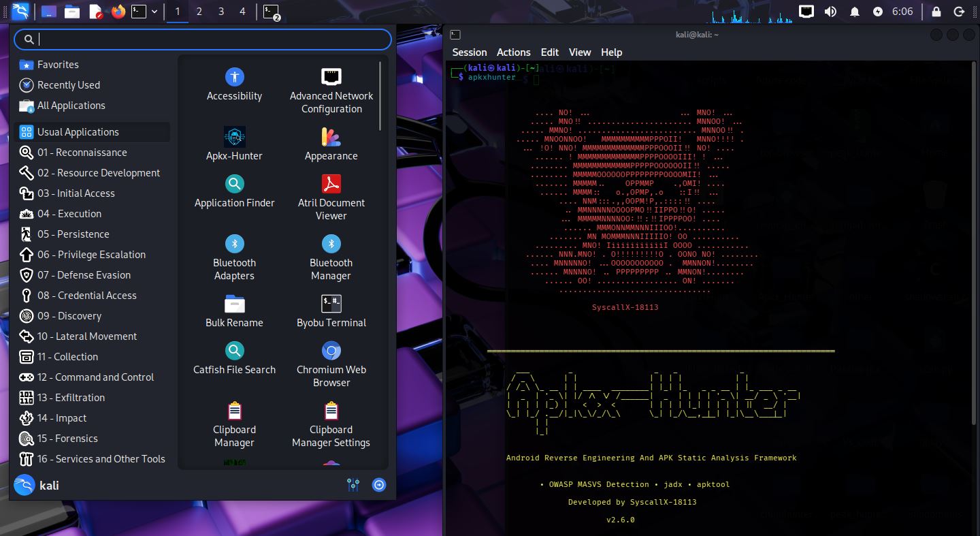
Task: Click the terminal taskbar button with badge 2
Action: coord(272,12)
